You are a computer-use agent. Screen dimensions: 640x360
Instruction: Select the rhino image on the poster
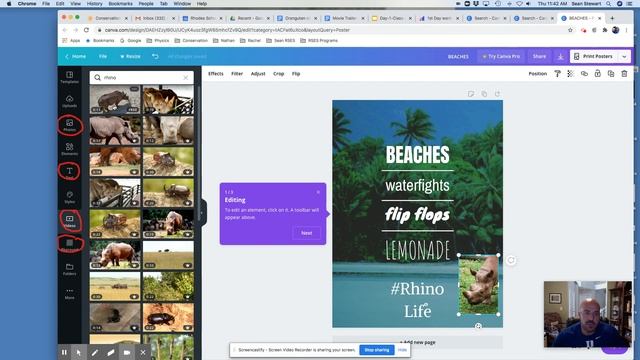478,284
